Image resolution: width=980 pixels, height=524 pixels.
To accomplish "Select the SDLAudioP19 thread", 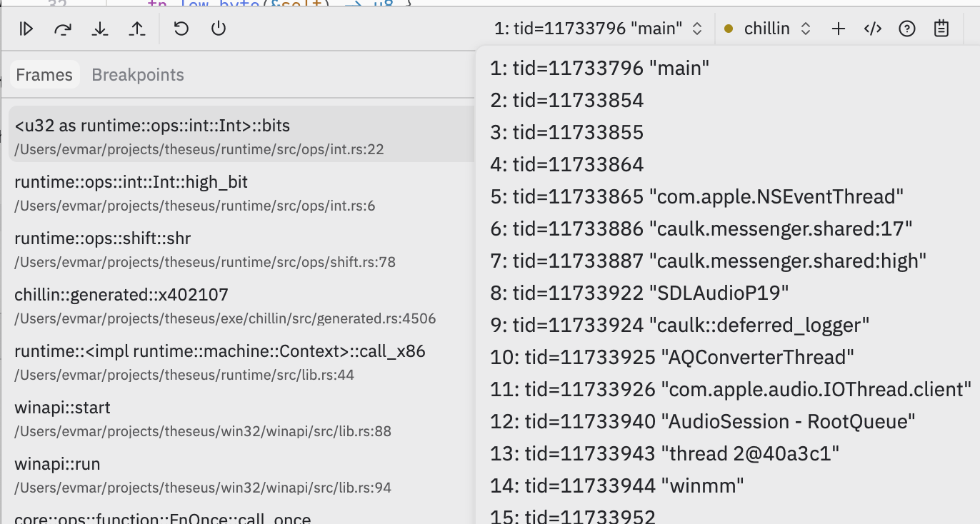I will [639, 293].
